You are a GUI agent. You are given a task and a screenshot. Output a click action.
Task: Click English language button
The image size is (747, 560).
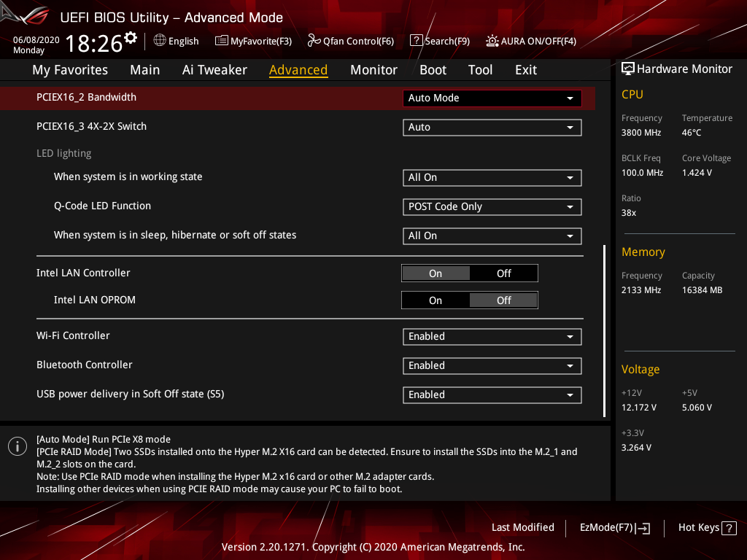[183, 42]
